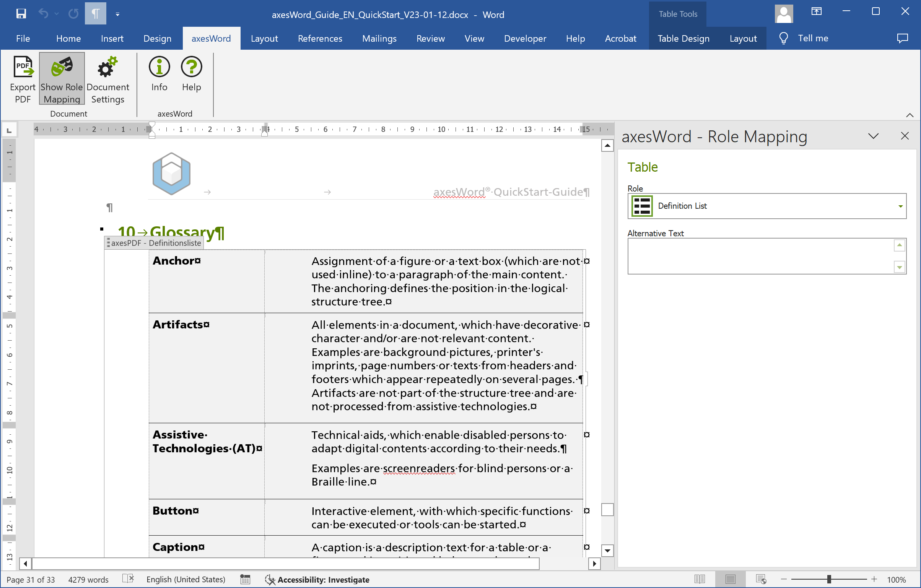This screenshot has width=921, height=588.
Task: Click the zoom slider handle
Action: (829, 580)
